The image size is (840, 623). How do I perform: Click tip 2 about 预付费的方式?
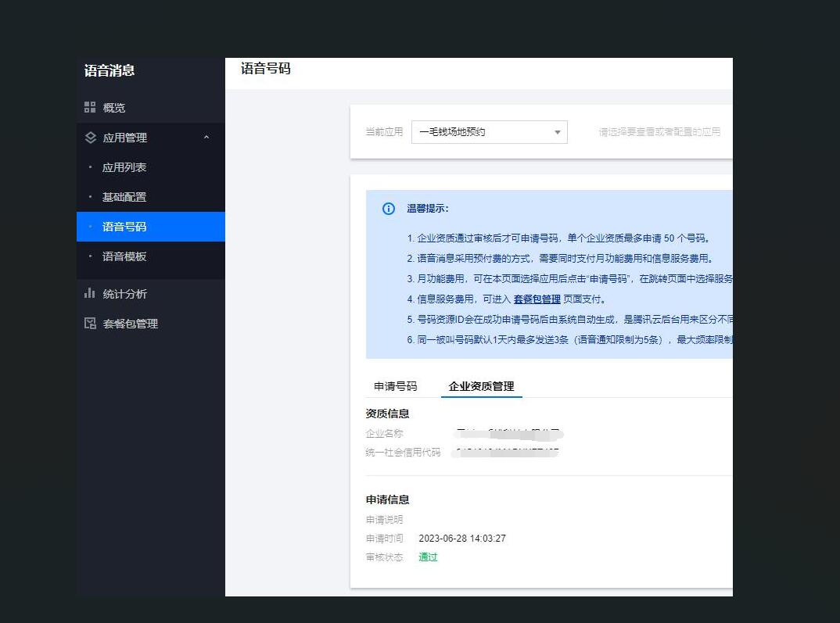point(560,259)
